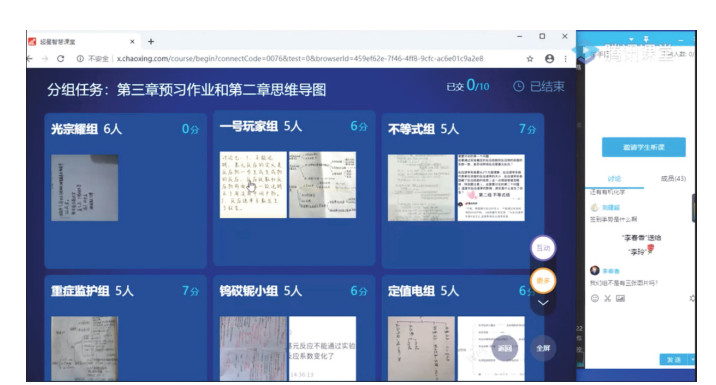Click the browser back arrow
The height and width of the screenshot is (385, 716).
(30, 58)
